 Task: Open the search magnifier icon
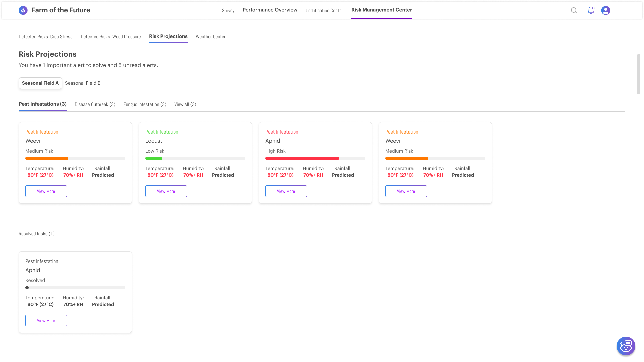pyautogui.click(x=574, y=10)
